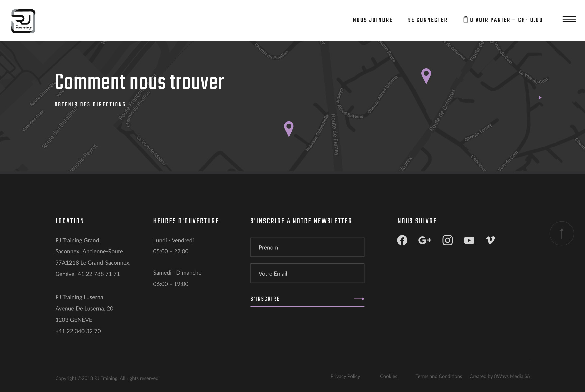Click the small purple map arrow
The width and height of the screenshot is (585, 392).
[x=540, y=98]
